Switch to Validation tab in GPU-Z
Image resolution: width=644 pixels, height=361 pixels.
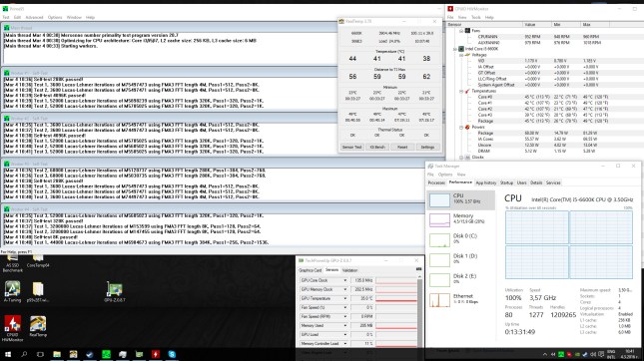click(x=349, y=270)
